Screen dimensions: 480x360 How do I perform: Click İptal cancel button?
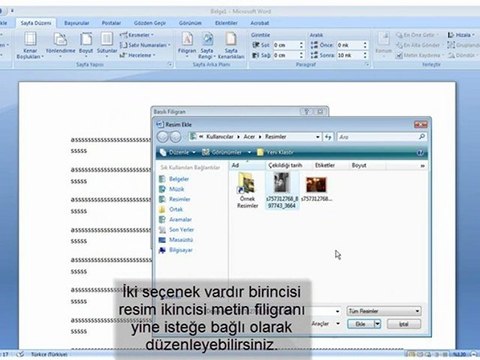404,324
